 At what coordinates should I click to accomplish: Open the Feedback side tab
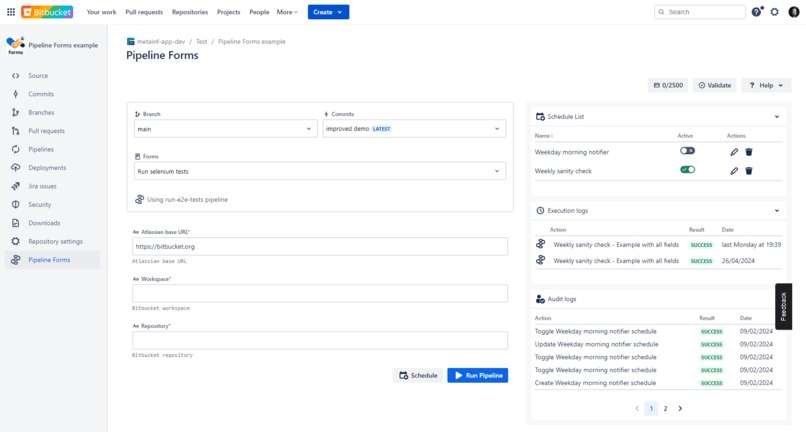tap(783, 307)
